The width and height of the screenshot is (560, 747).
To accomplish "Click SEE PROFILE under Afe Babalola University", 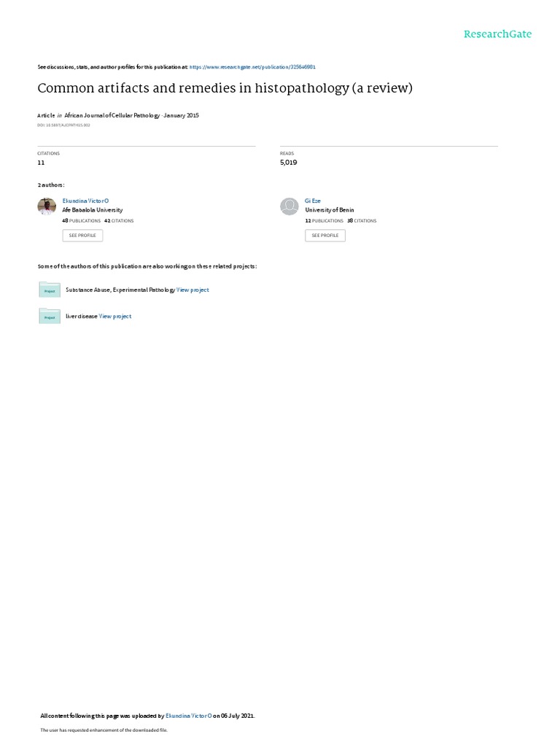I will (82, 236).
